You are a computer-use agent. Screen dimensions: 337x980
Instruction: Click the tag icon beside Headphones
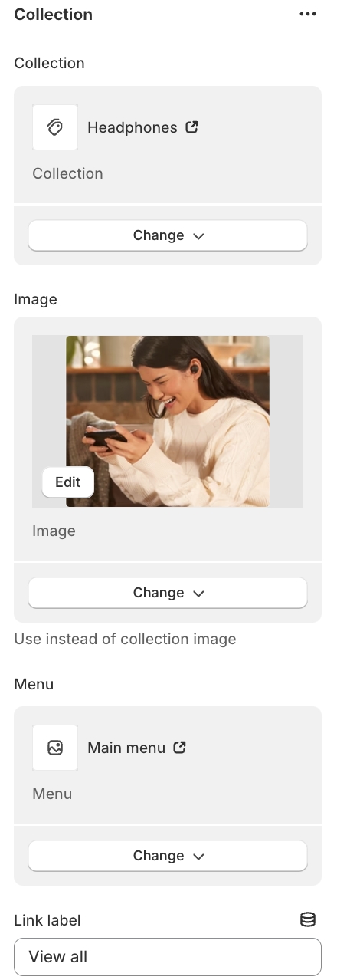[55, 127]
